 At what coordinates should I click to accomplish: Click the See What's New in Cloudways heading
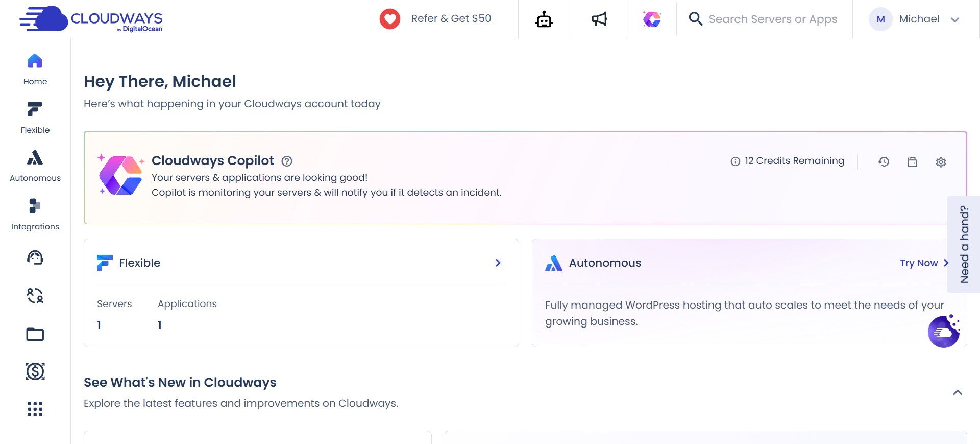180,382
